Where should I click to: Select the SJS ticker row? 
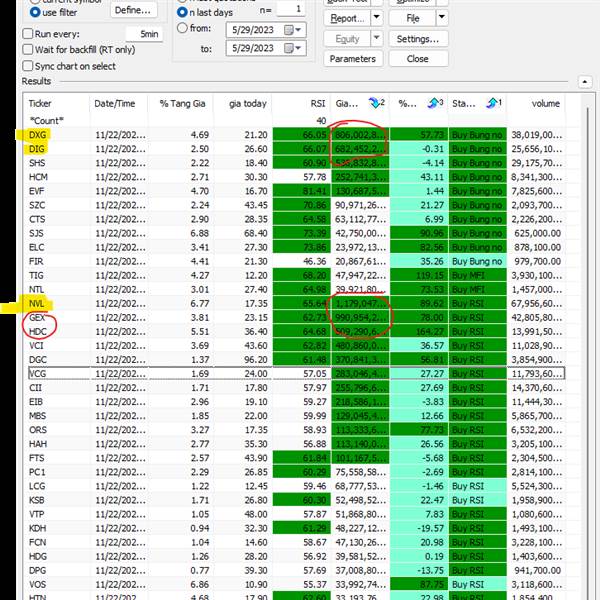[295, 233]
